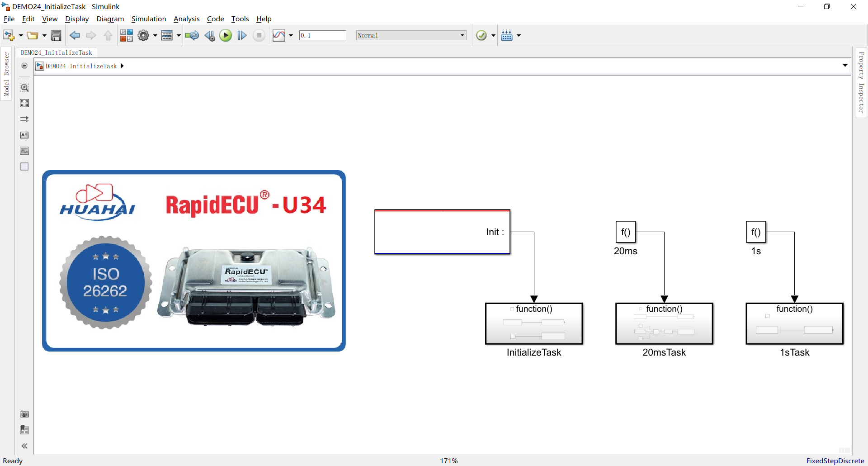Click the Screenshot camera palette icon
The width and height of the screenshot is (868, 466).
pyautogui.click(x=24, y=414)
